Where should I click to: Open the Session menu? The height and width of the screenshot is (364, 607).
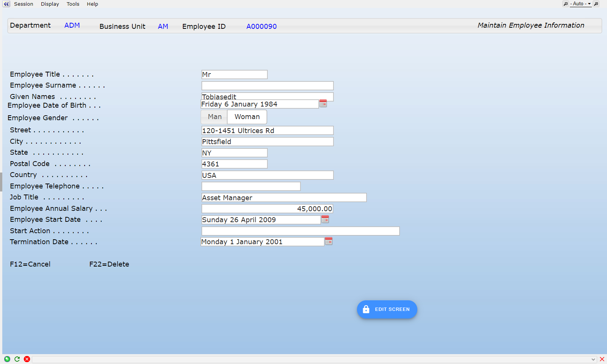click(x=24, y=4)
